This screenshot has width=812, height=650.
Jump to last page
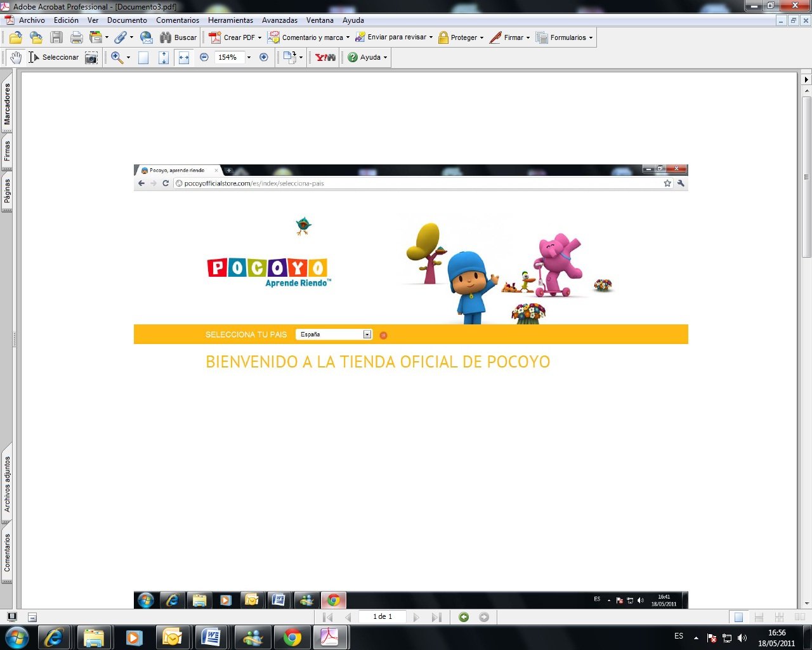[x=436, y=617]
